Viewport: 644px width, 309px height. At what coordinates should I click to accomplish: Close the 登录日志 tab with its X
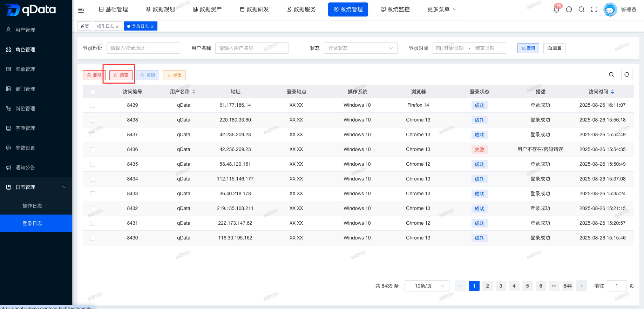(152, 27)
